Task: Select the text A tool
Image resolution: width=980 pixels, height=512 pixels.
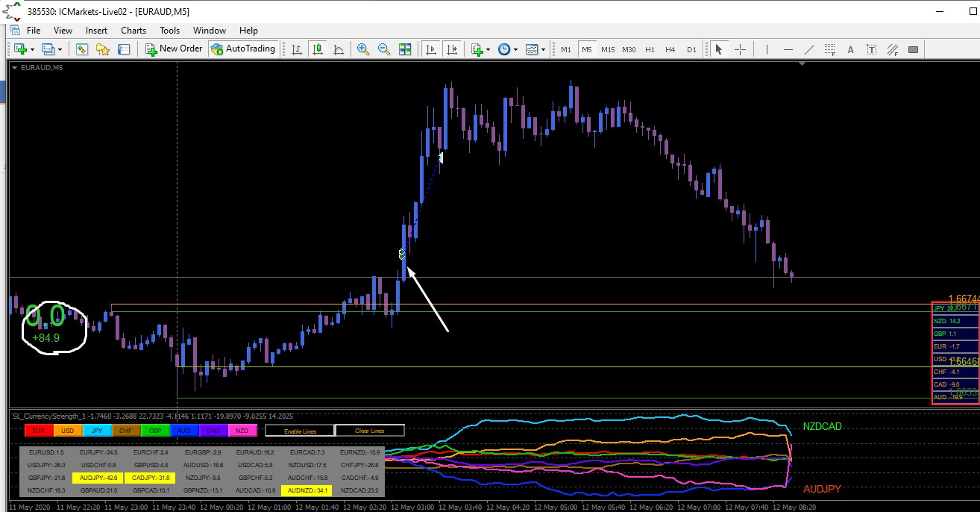Action: click(851, 49)
